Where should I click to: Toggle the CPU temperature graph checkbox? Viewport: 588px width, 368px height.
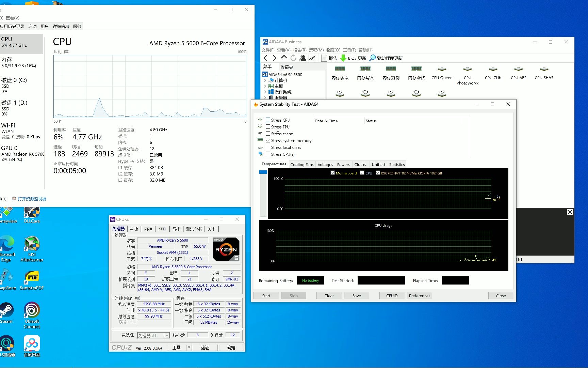[362, 173]
